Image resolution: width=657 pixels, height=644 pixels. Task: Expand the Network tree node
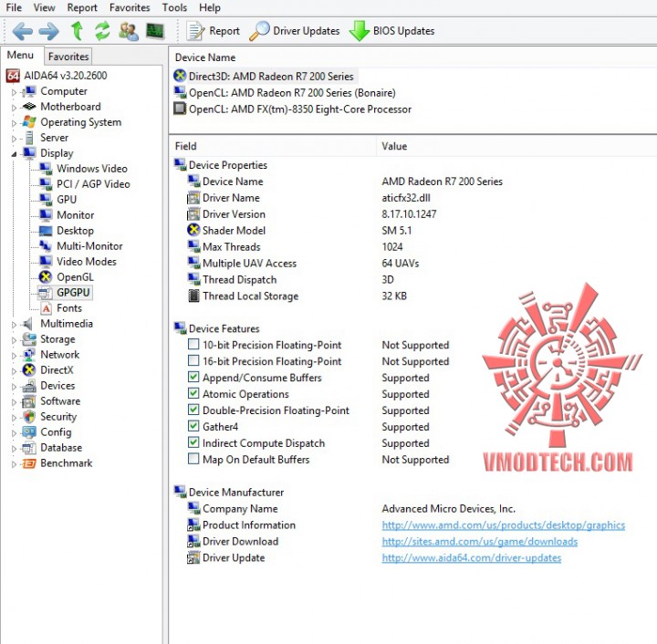[x=15, y=356]
